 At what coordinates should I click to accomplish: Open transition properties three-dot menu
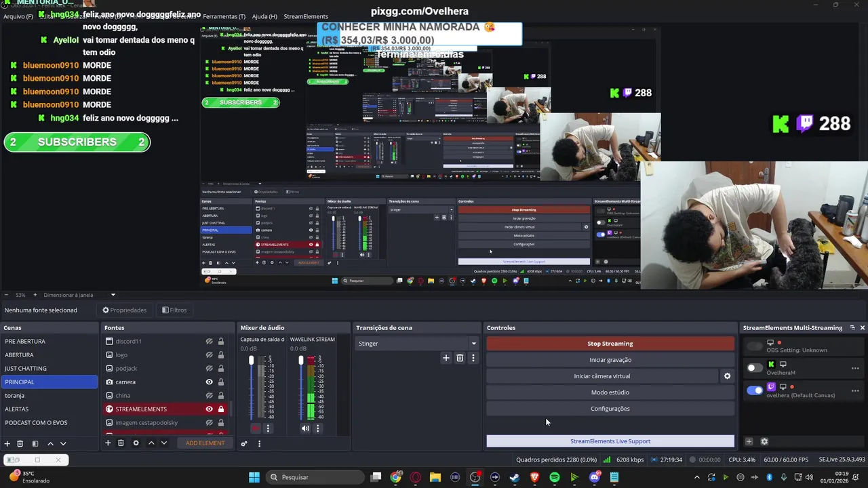[x=473, y=358]
